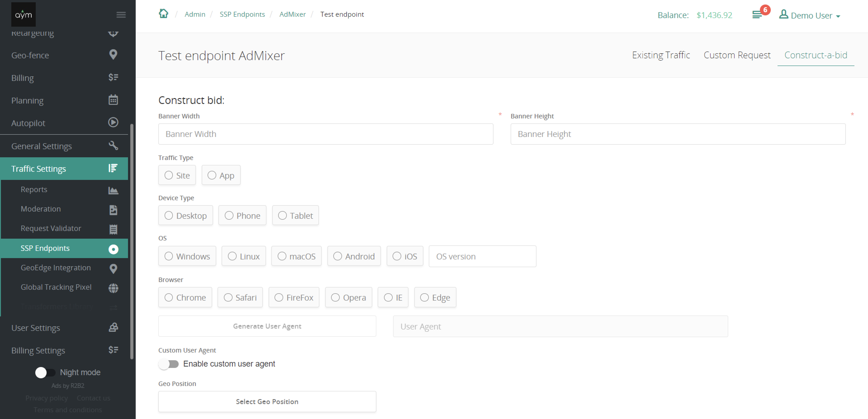Open Traffic Settings menu item

[x=64, y=168]
